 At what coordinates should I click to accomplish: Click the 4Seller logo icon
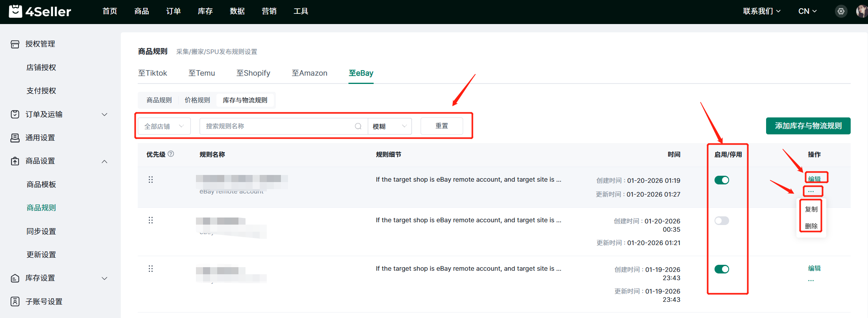pyautogui.click(x=15, y=11)
